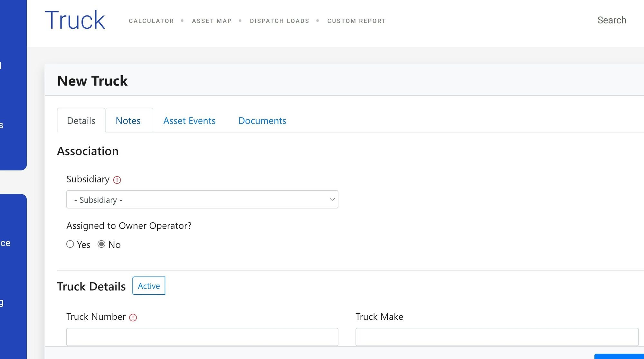This screenshot has width=644, height=359.
Task: Click the Truck Number required-field warning icon
Action: click(x=133, y=318)
